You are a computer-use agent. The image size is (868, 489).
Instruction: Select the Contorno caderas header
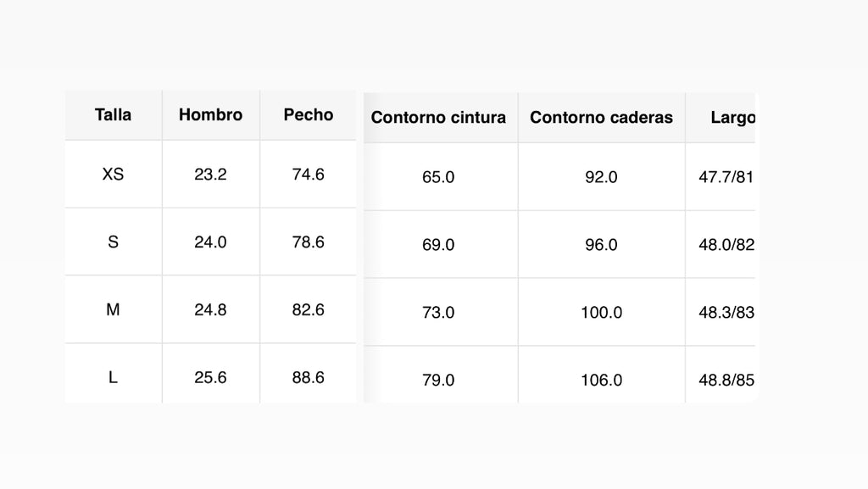coord(601,118)
